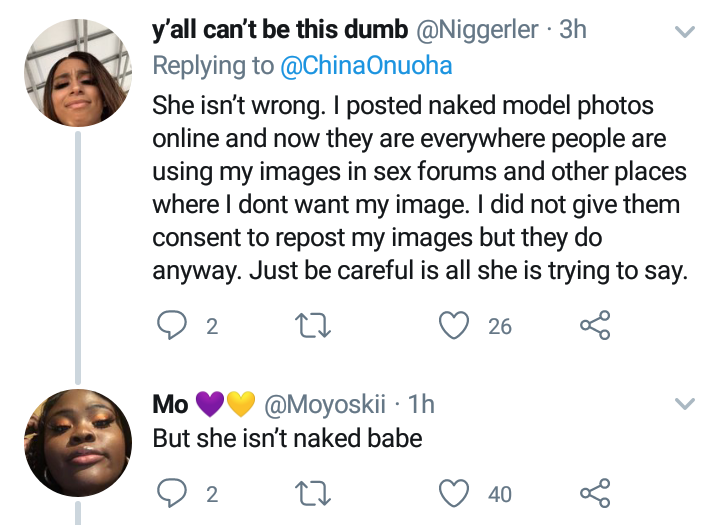View Mo's profile picture
The image size is (720, 525).
[x=77, y=443]
